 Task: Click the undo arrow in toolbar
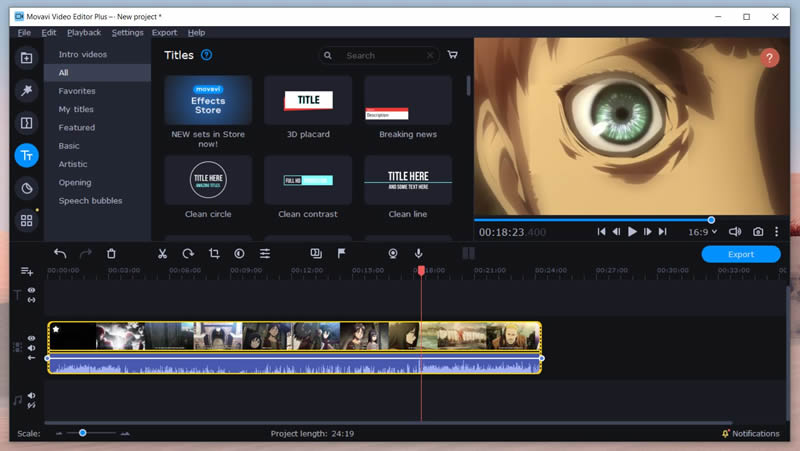click(x=60, y=254)
